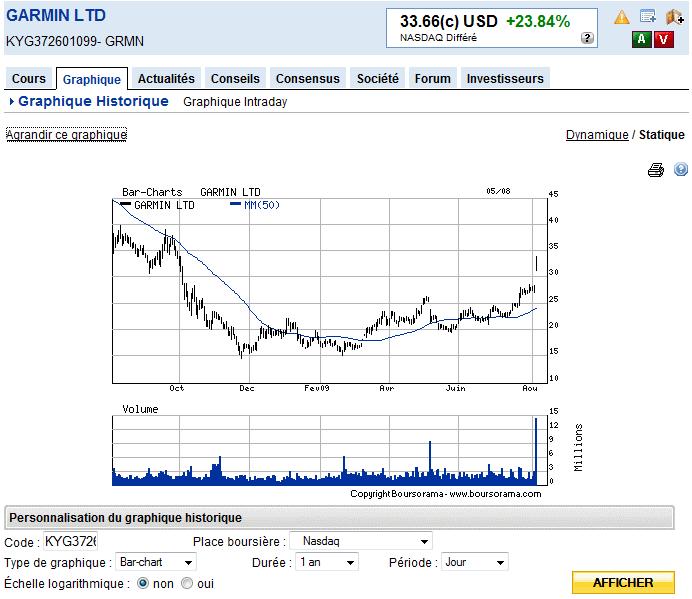692x599 pixels.
Task: Open the Conseils tab
Action: tap(235, 79)
